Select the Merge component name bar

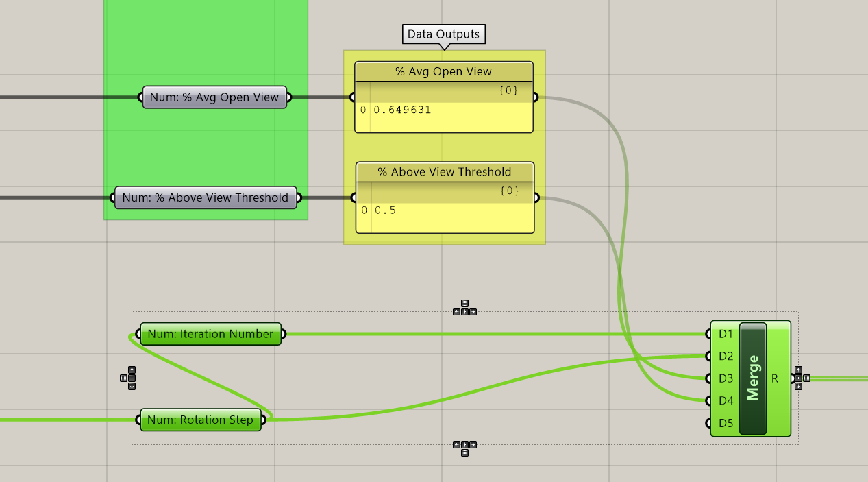(x=753, y=378)
